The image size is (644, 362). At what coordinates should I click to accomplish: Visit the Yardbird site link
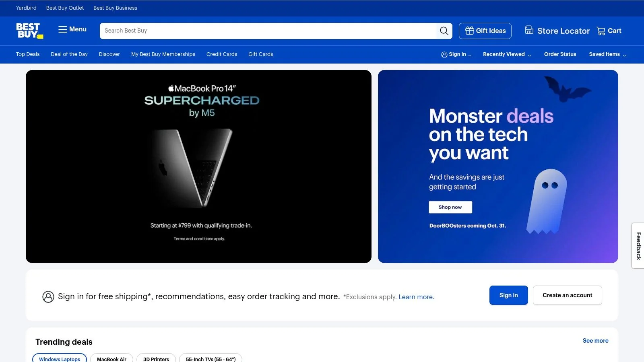[26, 8]
